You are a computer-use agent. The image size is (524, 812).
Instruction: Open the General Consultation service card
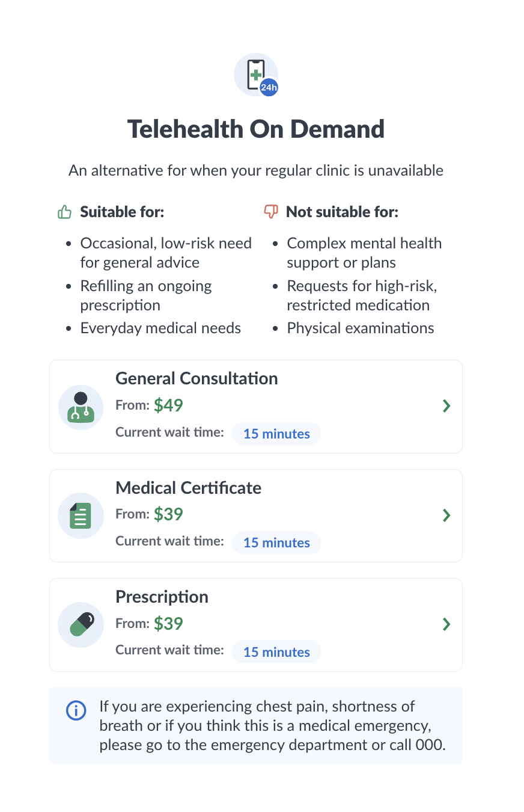point(255,406)
